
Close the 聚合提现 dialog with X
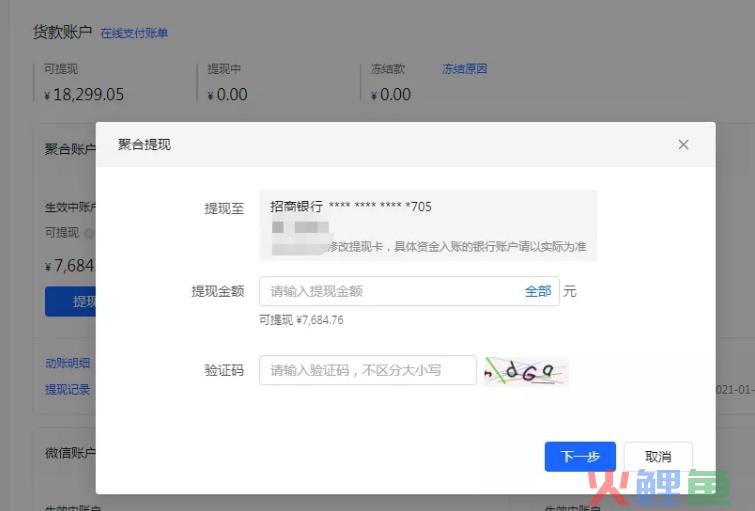point(683,145)
